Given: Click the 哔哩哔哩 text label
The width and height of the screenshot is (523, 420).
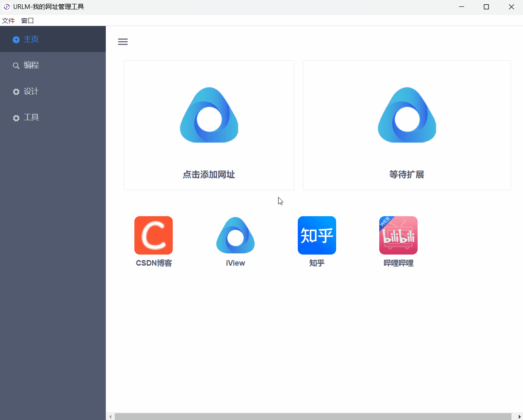Looking at the screenshot, I should click(x=398, y=263).
